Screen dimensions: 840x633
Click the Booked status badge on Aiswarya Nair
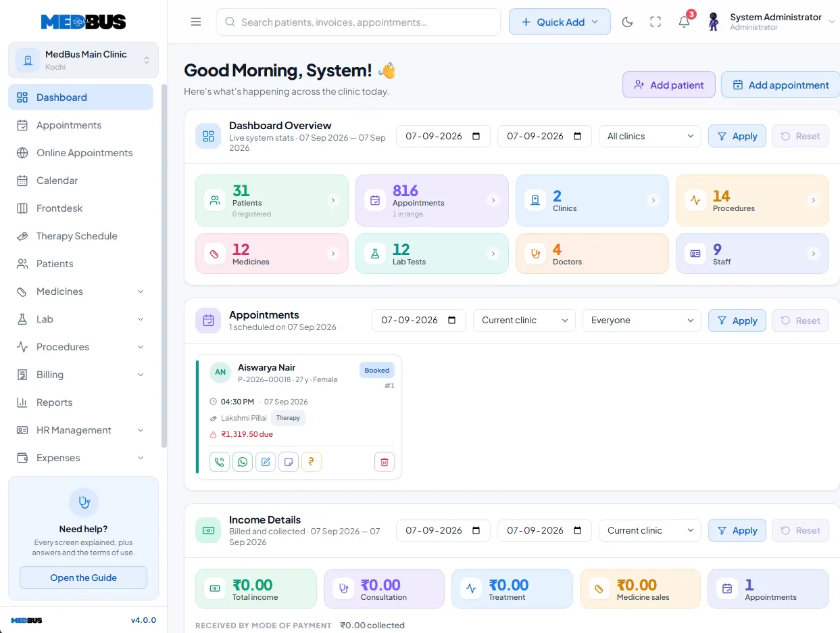(377, 370)
